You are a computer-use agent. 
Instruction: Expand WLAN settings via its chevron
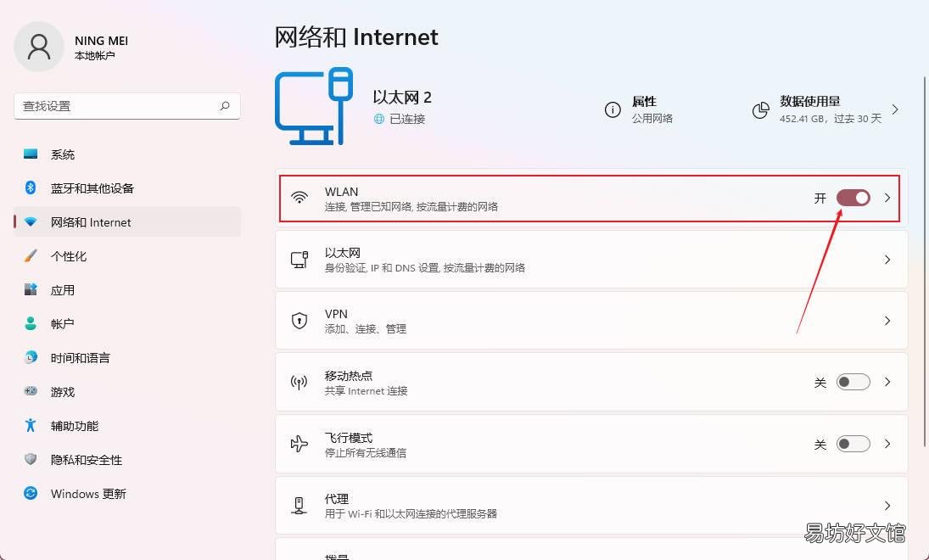click(887, 198)
